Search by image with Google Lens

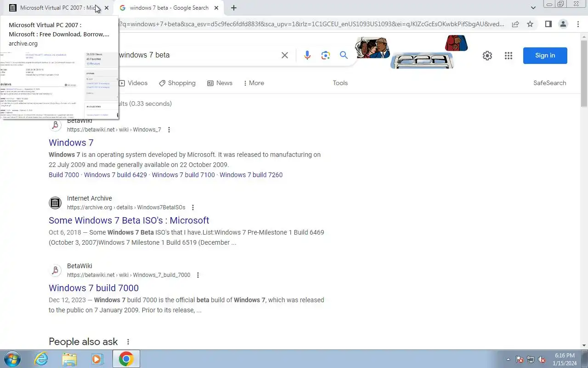pos(326,55)
